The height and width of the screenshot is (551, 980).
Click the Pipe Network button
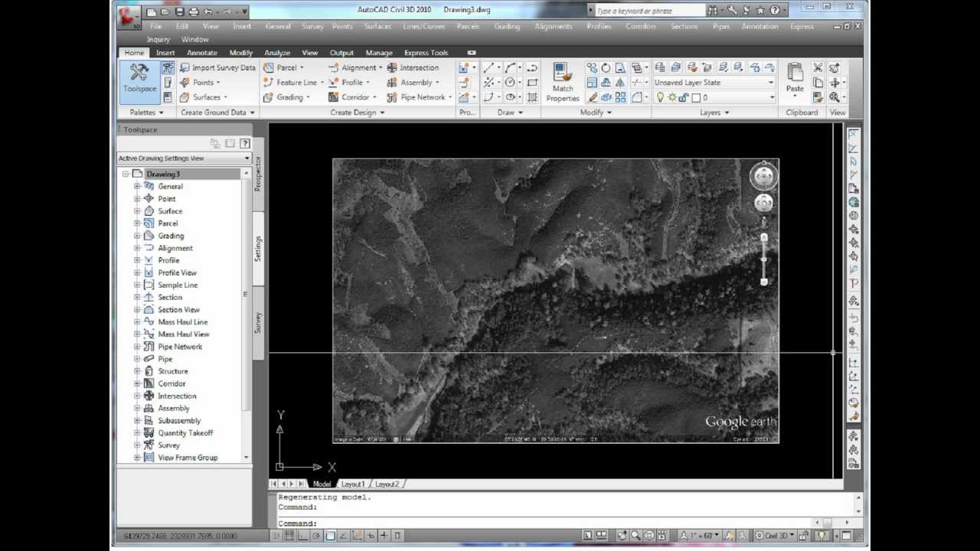418,97
